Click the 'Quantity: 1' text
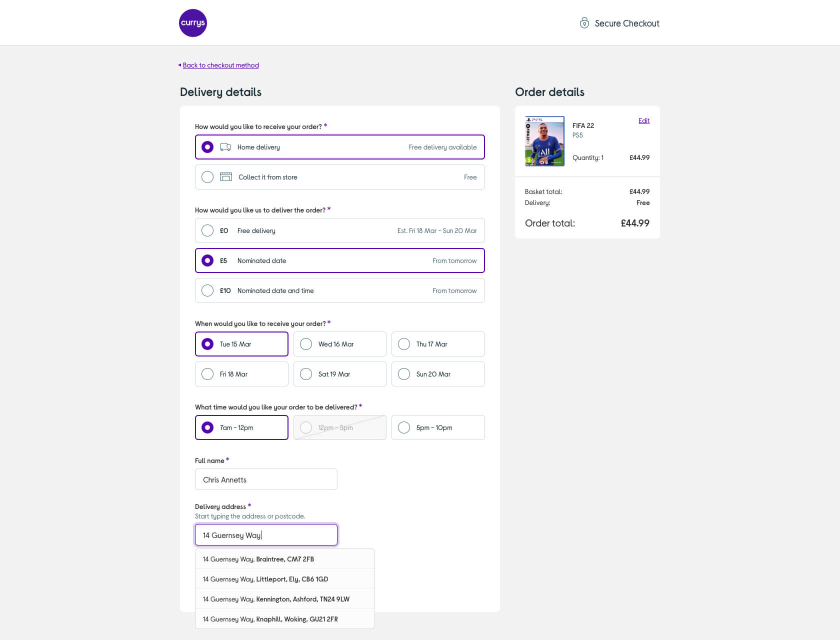 tap(588, 157)
